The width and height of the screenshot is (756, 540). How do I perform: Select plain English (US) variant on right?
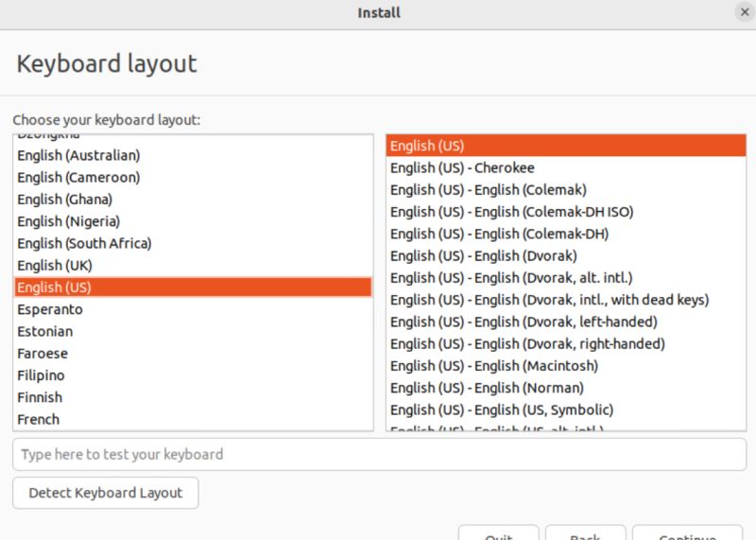tap(566, 146)
